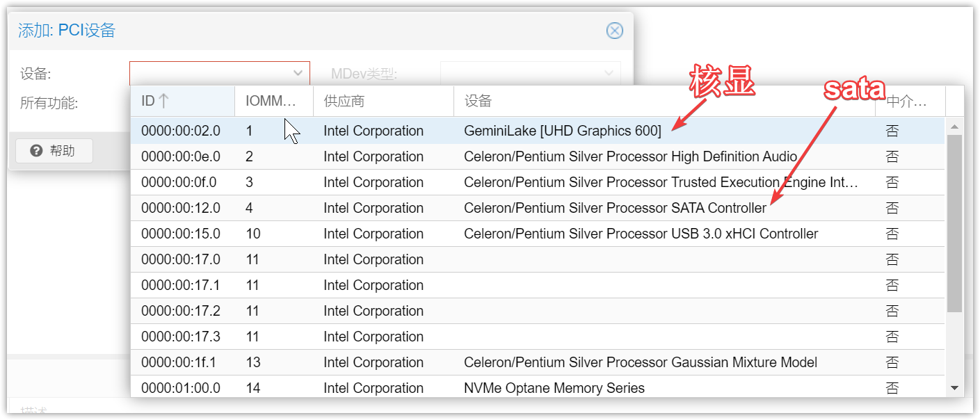This screenshot has height=420, width=980.
Task: Click the scrollbar down arrow in list
Action: 954,388
